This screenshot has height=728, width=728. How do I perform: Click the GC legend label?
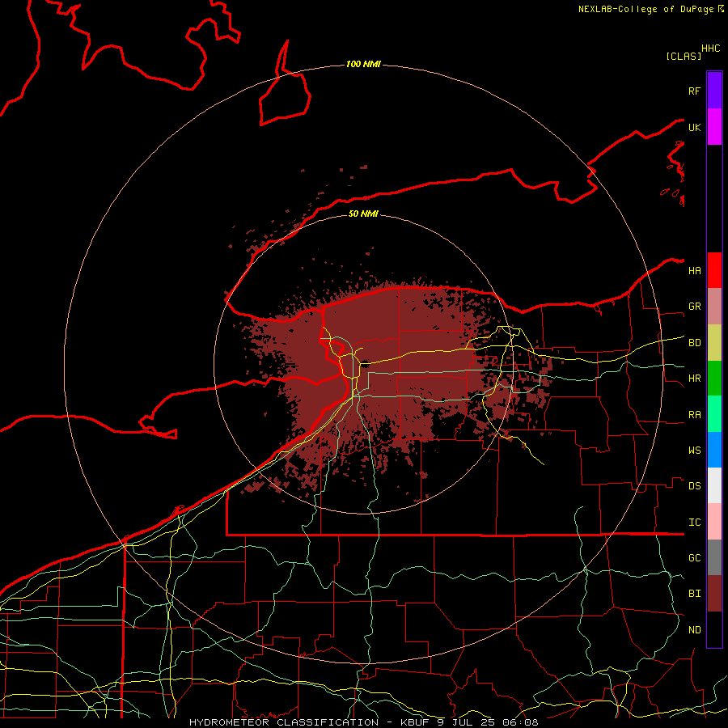pyautogui.click(x=694, y=558)
